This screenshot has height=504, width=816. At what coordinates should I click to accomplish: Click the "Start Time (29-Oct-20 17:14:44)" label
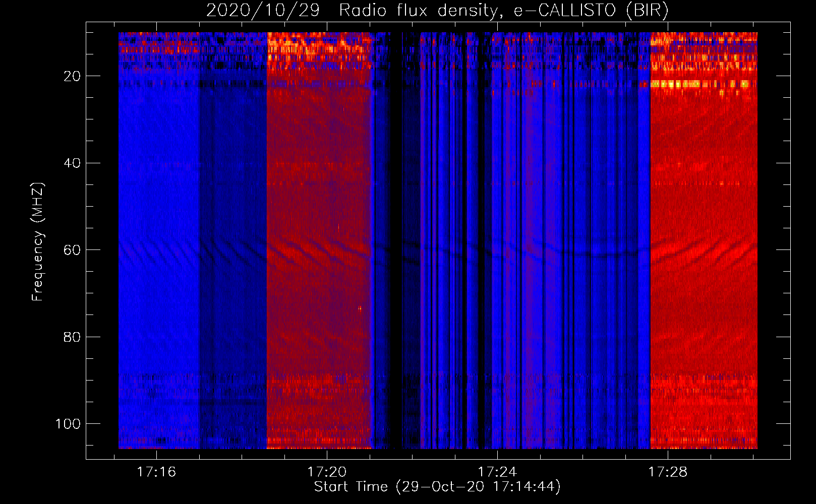[x=437, y=487]
